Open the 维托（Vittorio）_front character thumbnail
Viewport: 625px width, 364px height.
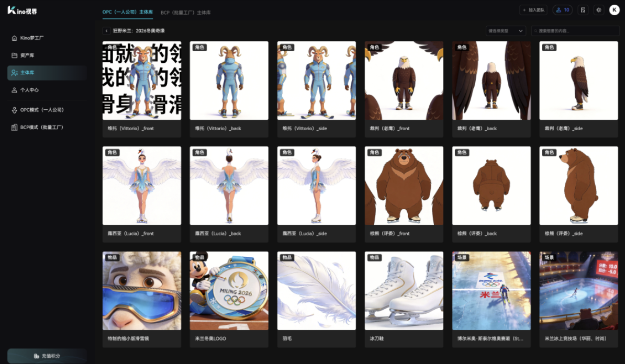coord(142,81)
